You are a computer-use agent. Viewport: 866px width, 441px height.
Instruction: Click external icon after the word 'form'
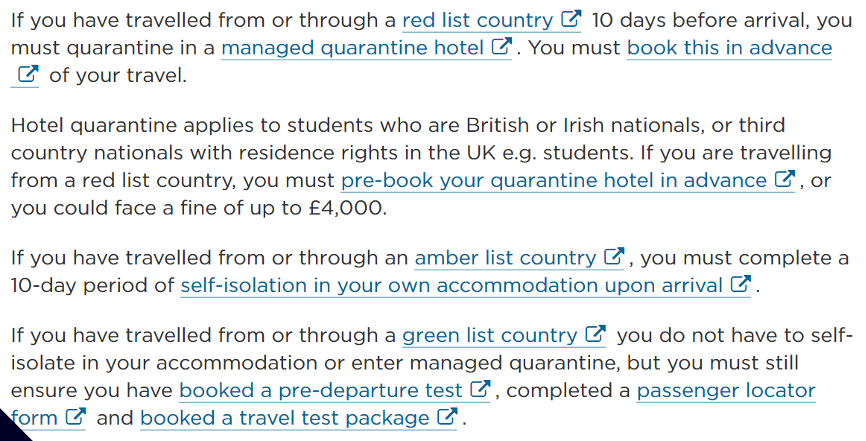76,417
